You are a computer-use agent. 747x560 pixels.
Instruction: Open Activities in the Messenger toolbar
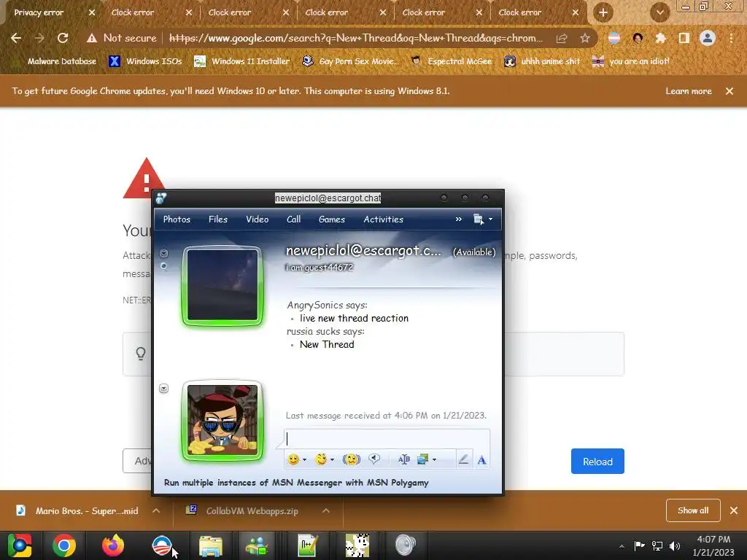[x=384, y=219]
